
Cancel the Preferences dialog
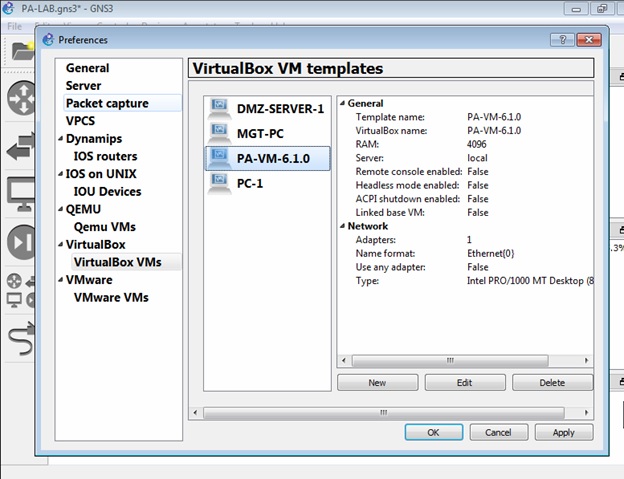tap(498, 432)
